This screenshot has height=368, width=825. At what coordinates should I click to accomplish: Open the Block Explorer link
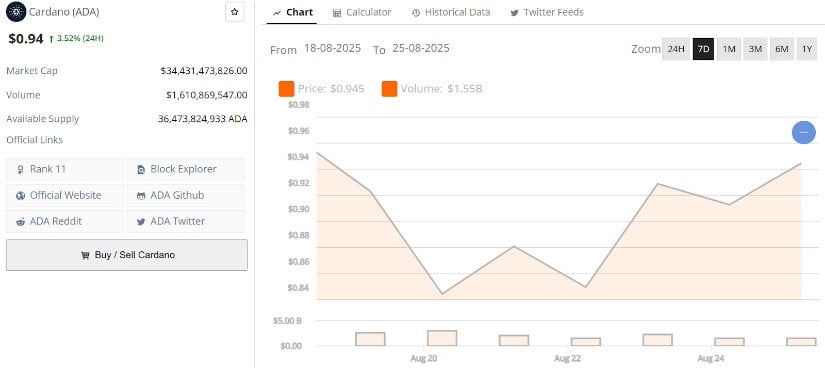point(185,169)
